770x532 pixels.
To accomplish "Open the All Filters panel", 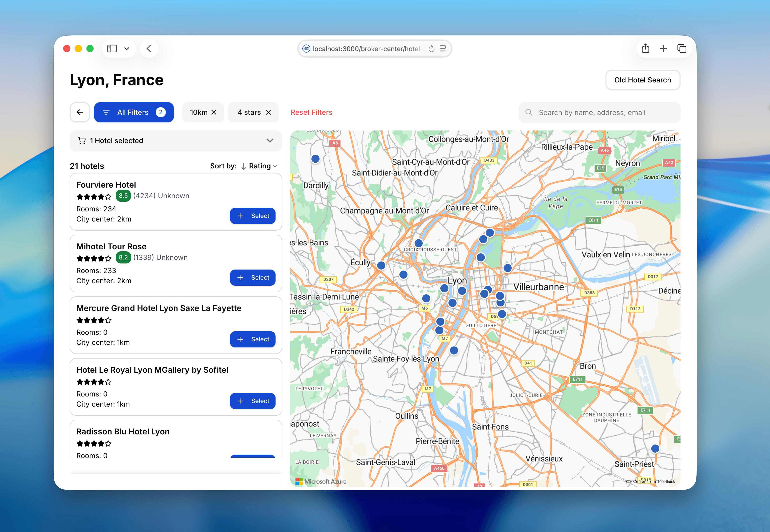I will [x=134, y=112].
